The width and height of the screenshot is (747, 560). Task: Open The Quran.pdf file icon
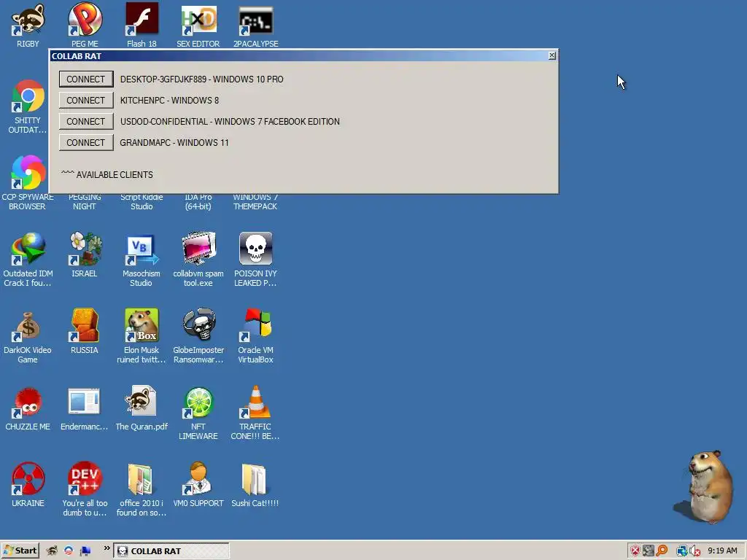click(x=142, y=402)
